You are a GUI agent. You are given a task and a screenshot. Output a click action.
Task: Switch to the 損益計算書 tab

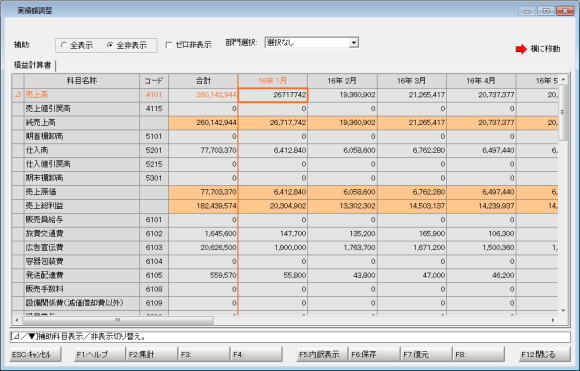point(33,65)
